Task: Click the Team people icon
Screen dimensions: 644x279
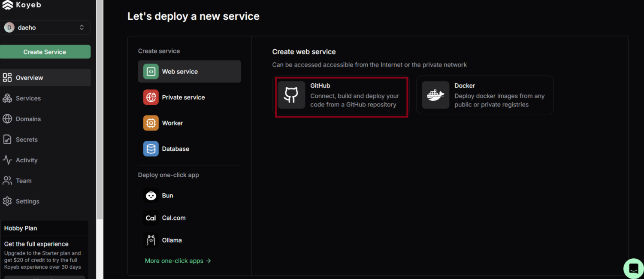Action: (7, 181)
